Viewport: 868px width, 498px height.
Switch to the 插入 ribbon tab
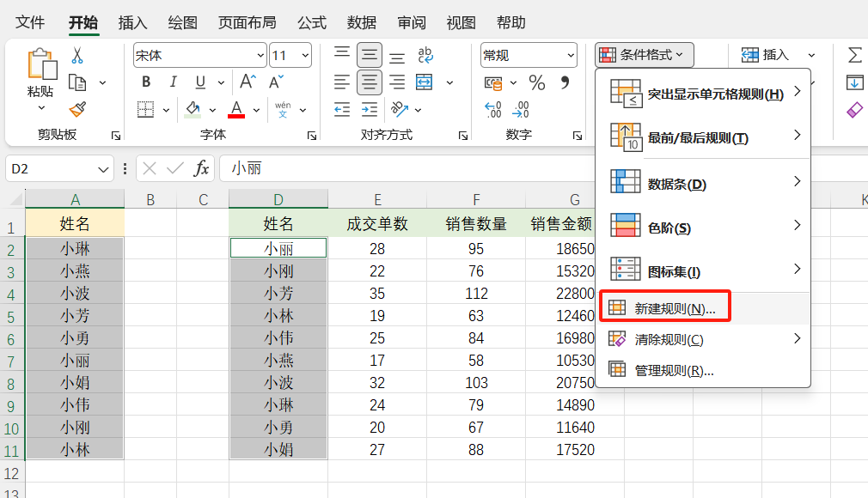(x=132, y=23)
